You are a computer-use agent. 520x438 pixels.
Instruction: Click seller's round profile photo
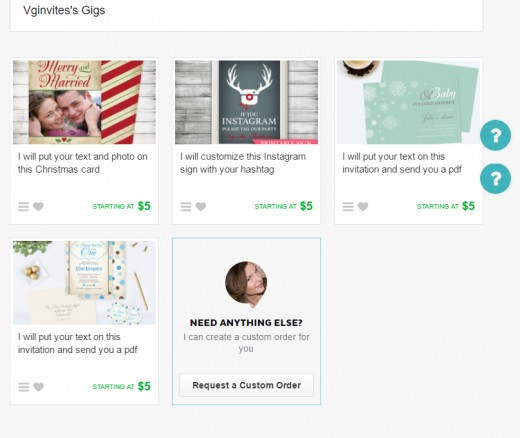pos(246,283)
